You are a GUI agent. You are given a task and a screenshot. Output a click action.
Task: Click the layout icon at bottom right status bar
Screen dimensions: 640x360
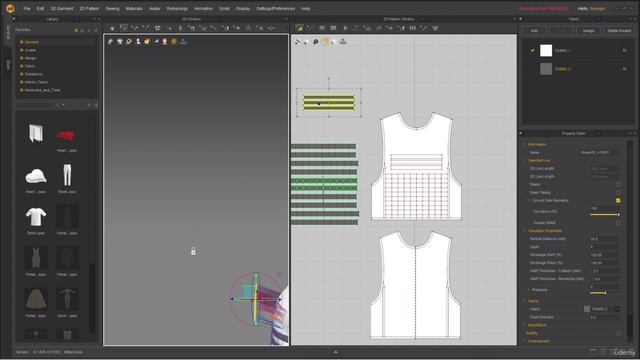pyautogui.click(x=593, y=352)
